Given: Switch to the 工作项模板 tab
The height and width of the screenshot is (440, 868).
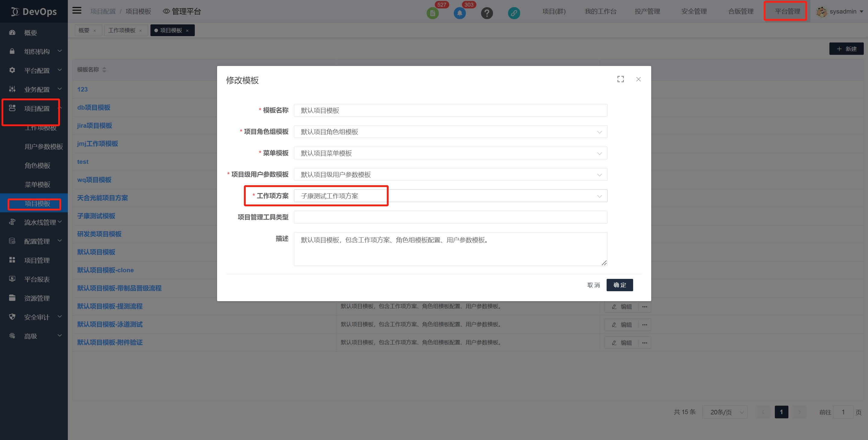Looking at the screenshot, I should coord(122,30).
